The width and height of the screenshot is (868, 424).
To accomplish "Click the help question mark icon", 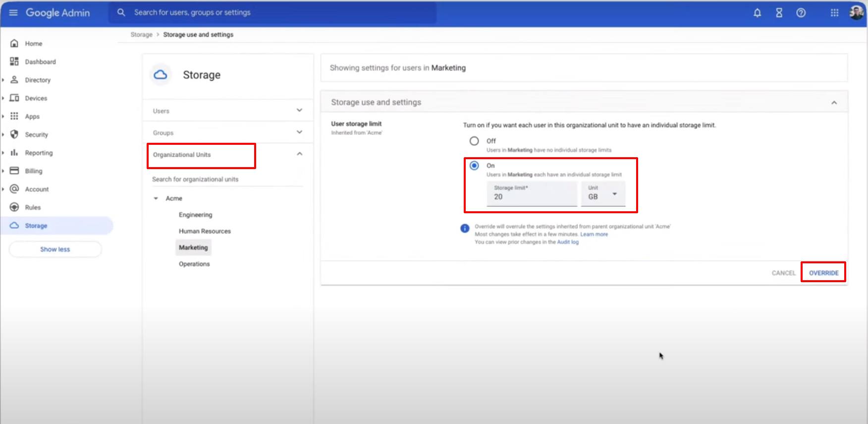I will coord(801,13).
